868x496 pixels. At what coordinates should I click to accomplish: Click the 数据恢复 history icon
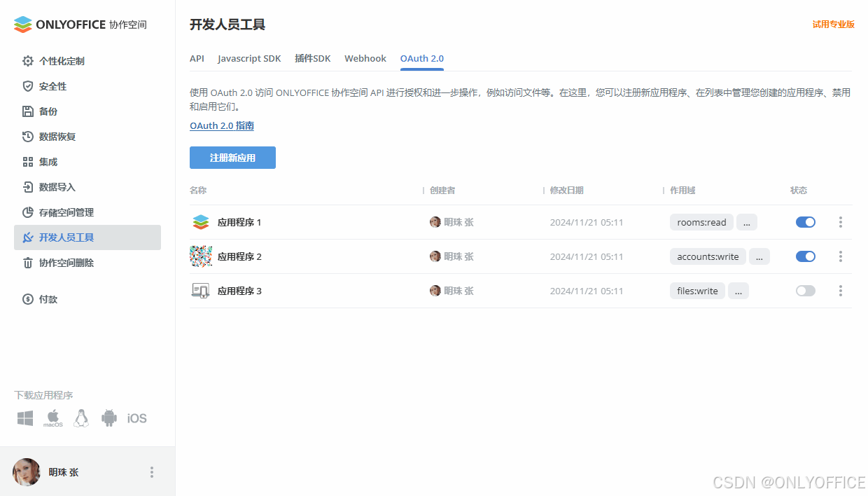[x=28, y=137]
